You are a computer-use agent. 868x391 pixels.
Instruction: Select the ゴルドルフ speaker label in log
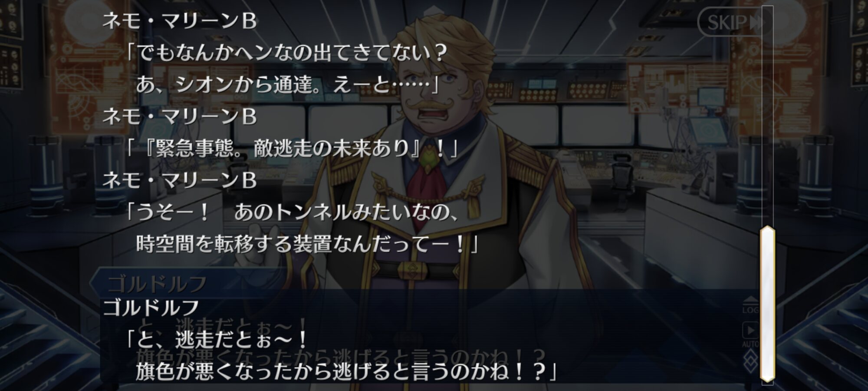[151, 307]
